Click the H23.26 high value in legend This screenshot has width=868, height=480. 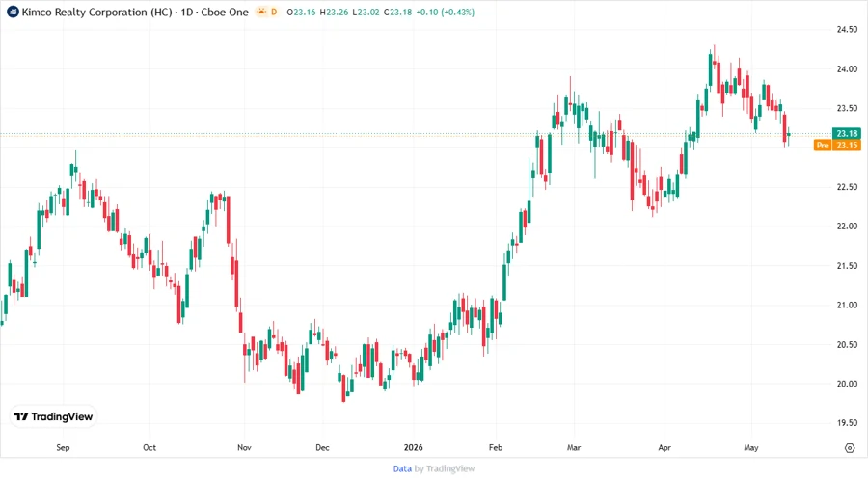point(334,12)
